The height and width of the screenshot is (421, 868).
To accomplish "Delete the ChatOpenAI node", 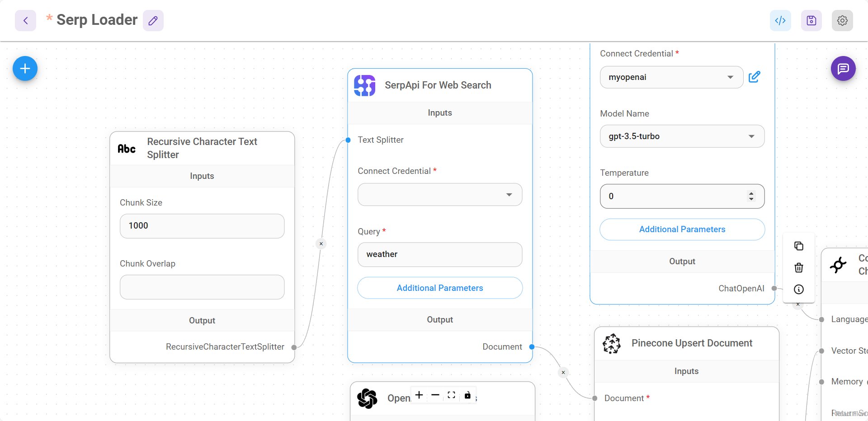I will click(x=799, y=267).
